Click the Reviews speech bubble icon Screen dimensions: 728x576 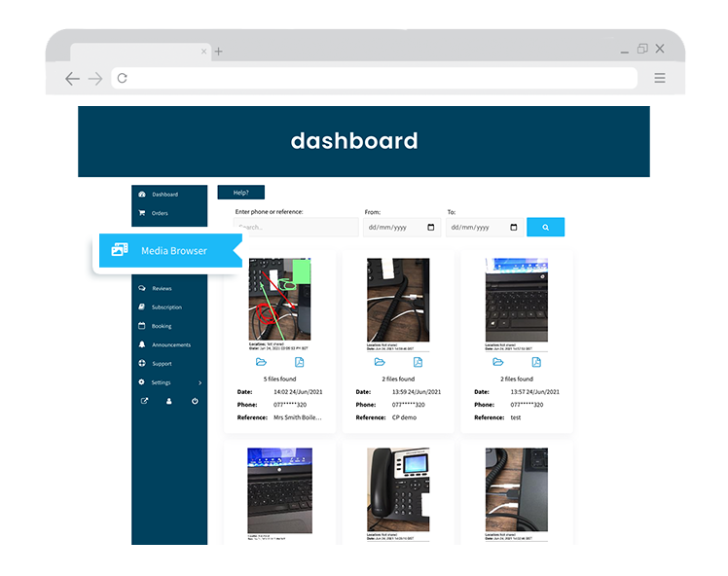click(x=142, y=288)
